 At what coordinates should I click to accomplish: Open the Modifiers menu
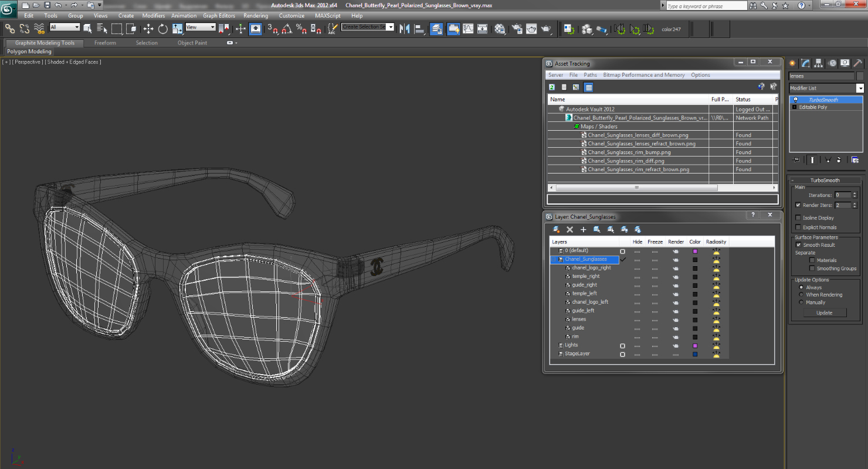[154, 16]
